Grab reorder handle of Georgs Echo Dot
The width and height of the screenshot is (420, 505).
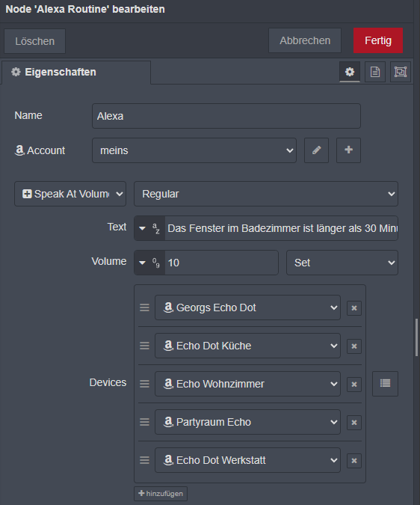click(144, 307)
